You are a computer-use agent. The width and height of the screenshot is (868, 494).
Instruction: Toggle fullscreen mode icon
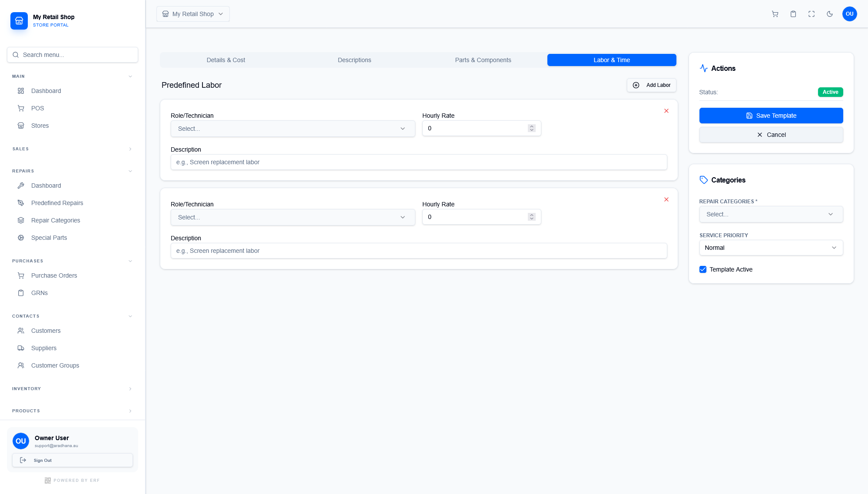pos(812,14)
